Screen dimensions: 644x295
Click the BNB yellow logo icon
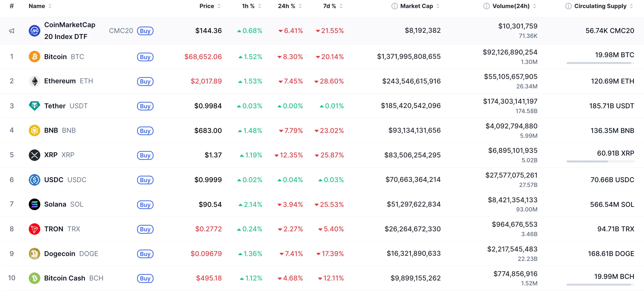(34, 131)
